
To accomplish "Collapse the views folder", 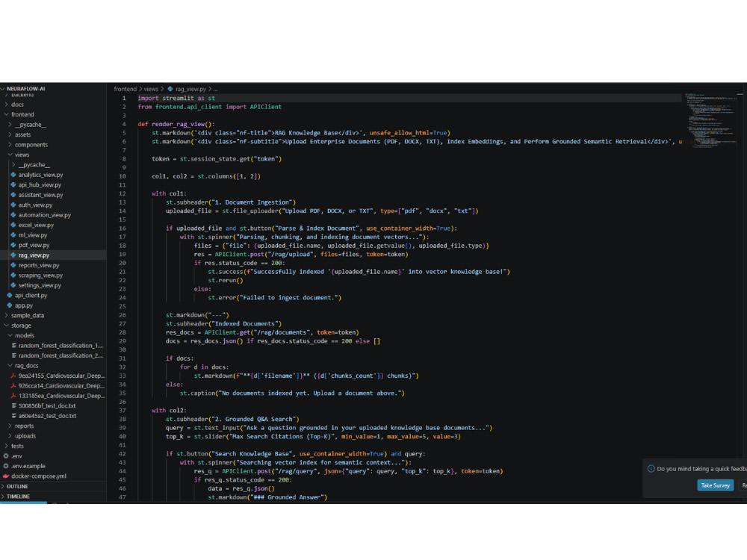I will pyautogui.click(x=10, y=155).
